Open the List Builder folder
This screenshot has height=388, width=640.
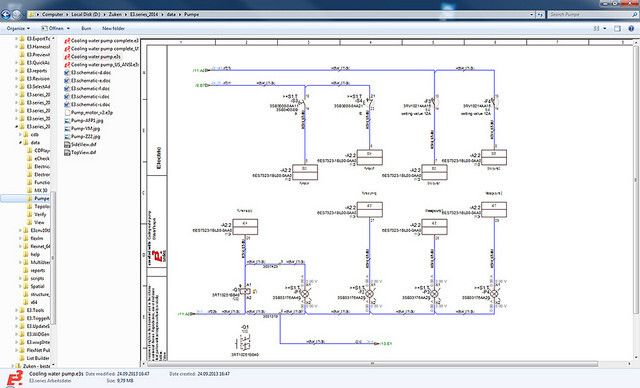tap(35, 358)
